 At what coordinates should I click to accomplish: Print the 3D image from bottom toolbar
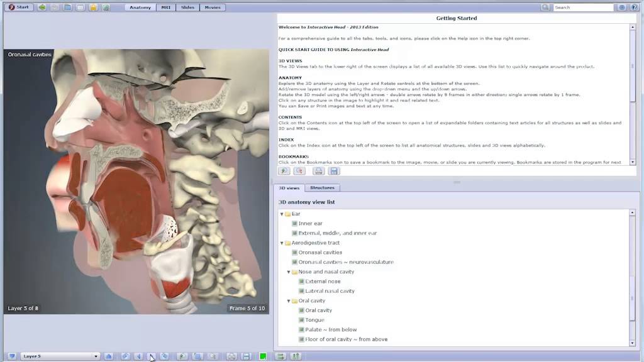click(x=231, y=356)
